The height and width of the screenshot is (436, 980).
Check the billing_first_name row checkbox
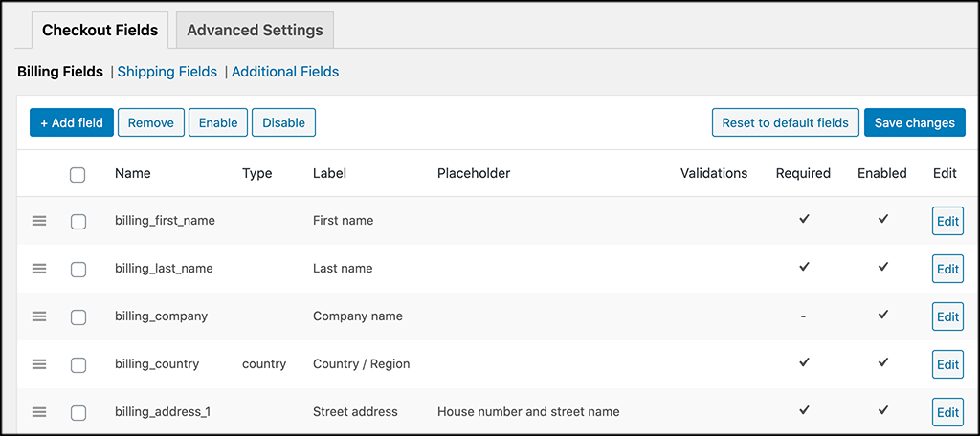[x=78, y=222]
